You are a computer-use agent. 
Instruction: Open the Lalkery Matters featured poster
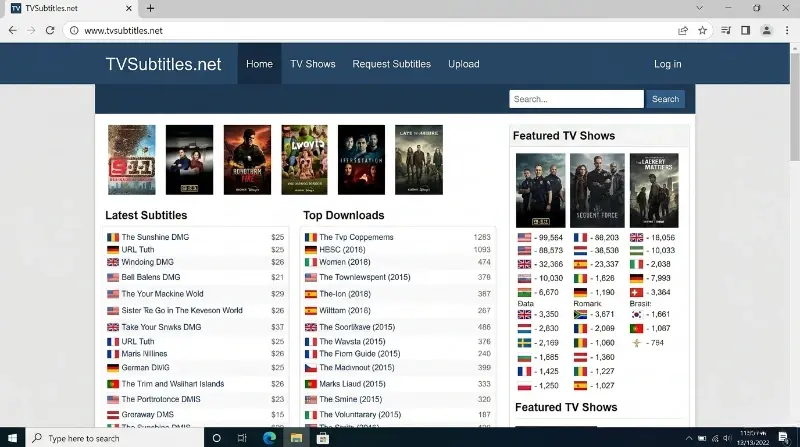(654, 190)
